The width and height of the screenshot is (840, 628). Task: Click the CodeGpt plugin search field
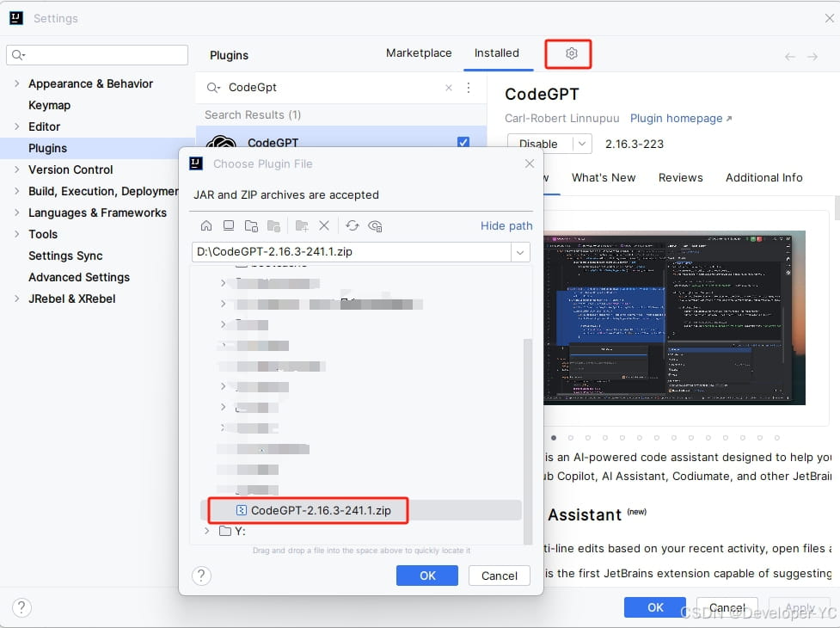point(335,88)
